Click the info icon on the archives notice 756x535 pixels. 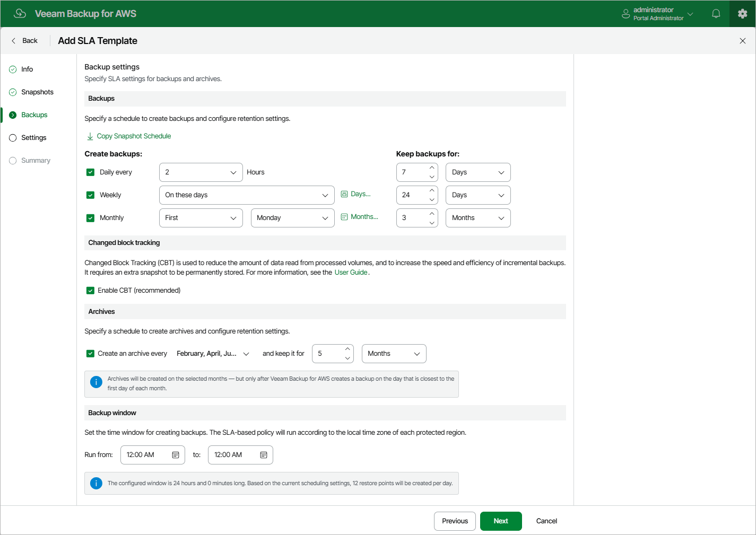pyautogui.click(x=96, y=381)
